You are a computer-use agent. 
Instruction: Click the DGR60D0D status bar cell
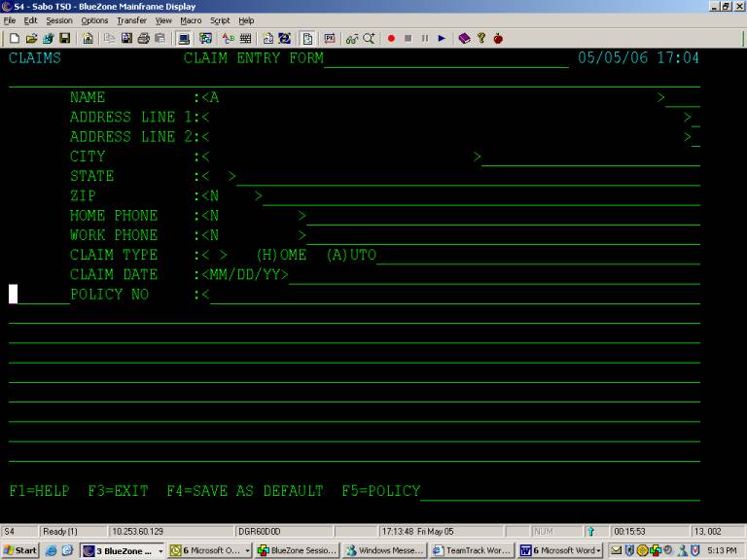tap(284, 532)
